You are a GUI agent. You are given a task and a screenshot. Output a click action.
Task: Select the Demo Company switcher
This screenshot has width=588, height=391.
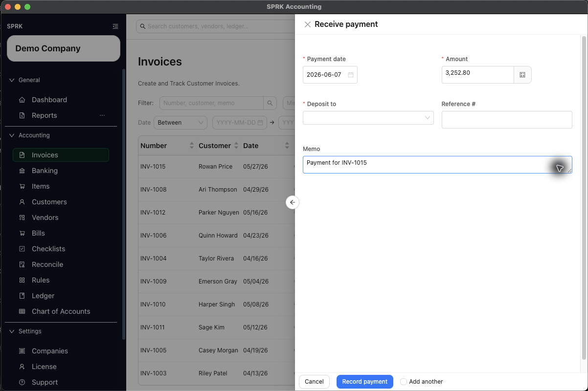tap(64, 48)
